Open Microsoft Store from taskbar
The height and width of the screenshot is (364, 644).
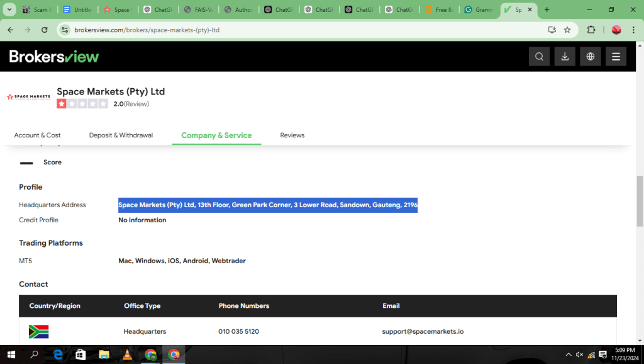point(80,355)
